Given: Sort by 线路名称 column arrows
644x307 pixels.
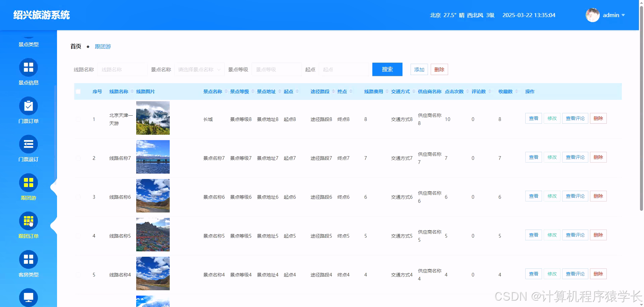Looking at the screenshot, I should tap(132, 91).
